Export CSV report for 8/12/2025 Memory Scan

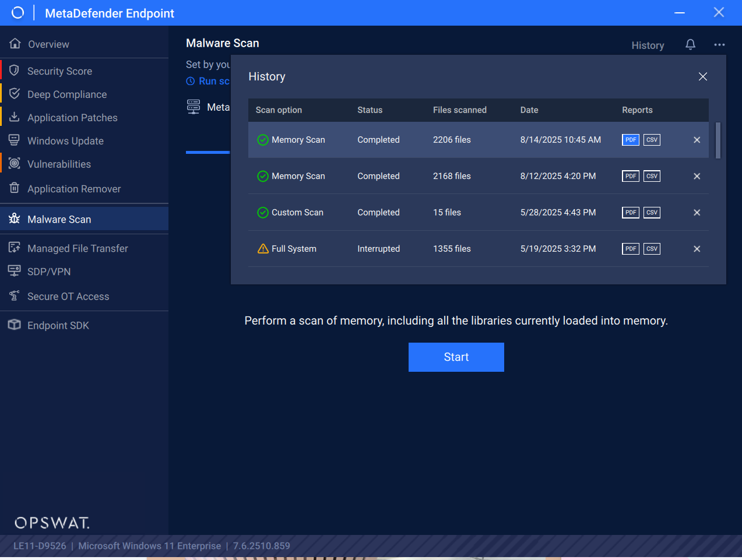click(x=652, y=176)
